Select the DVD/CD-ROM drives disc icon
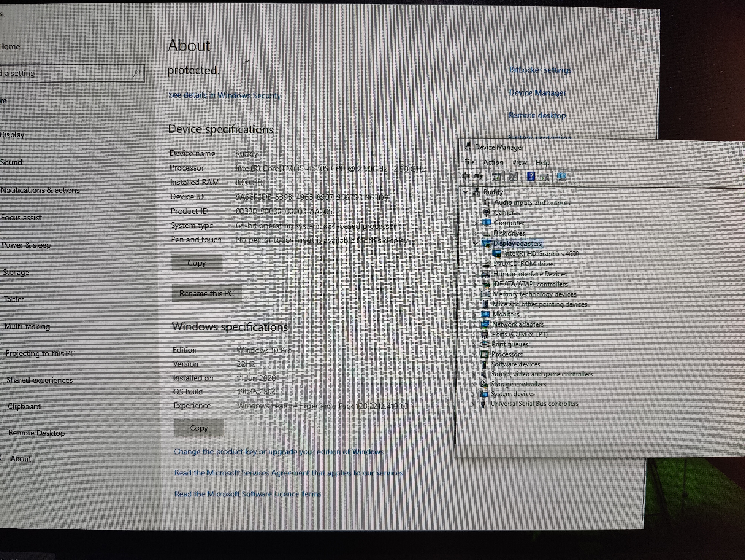Image resolution: width=745 pixels, height=560 pixels. (486, 264)
